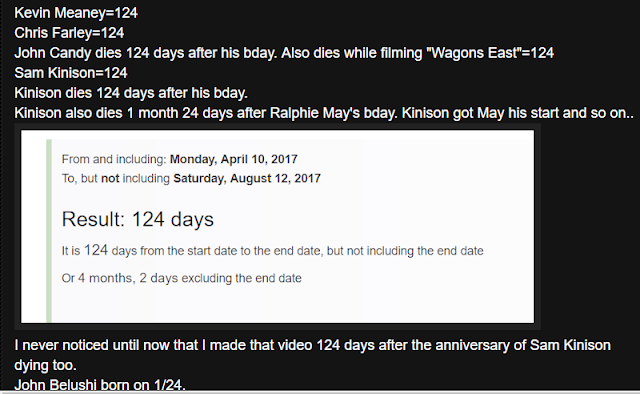Click the "Result: 124 days" heading

point(138,219)
